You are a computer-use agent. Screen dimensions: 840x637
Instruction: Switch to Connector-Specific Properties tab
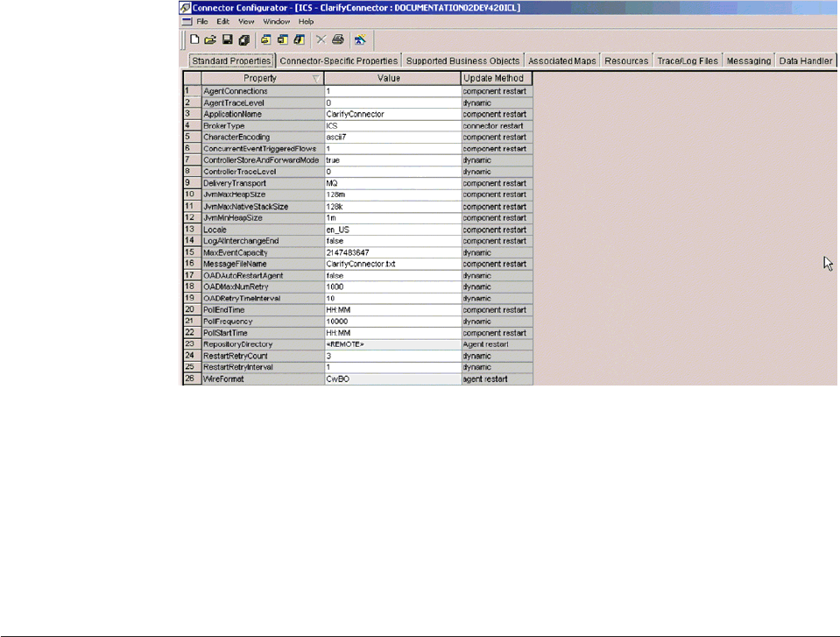(x=339, y=61)
